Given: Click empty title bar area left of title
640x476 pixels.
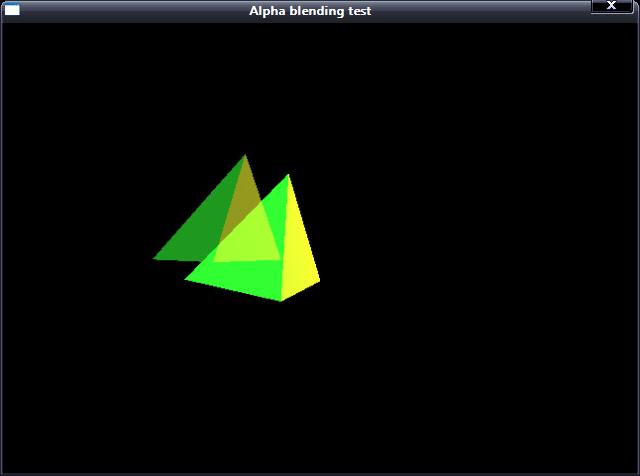Looking at the screenshot, I should click(130, 11).
